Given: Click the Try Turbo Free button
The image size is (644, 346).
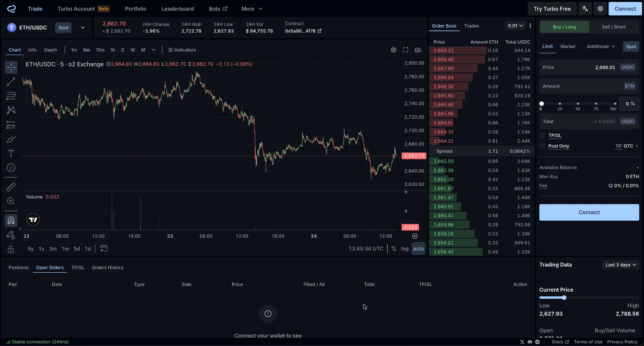Looking at the screenshot, I should pyautogui.click(x=552, y=9).
